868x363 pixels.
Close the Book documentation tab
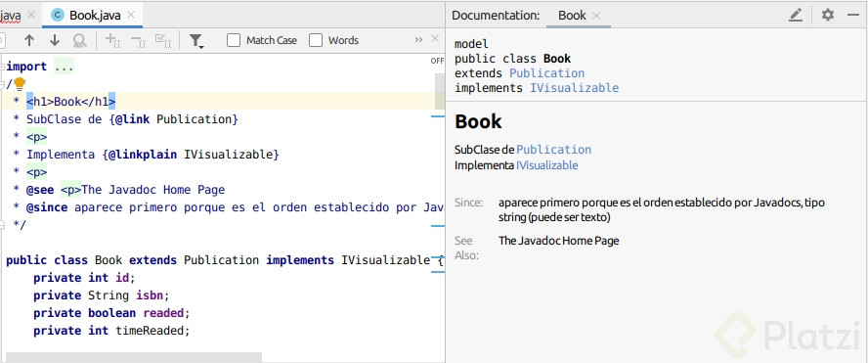[596, 16]
